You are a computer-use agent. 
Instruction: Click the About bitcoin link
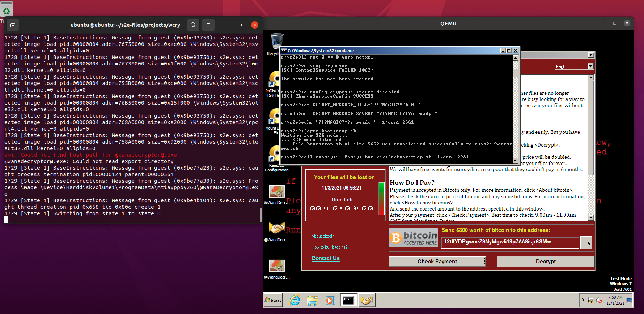[x=323, y=236]
